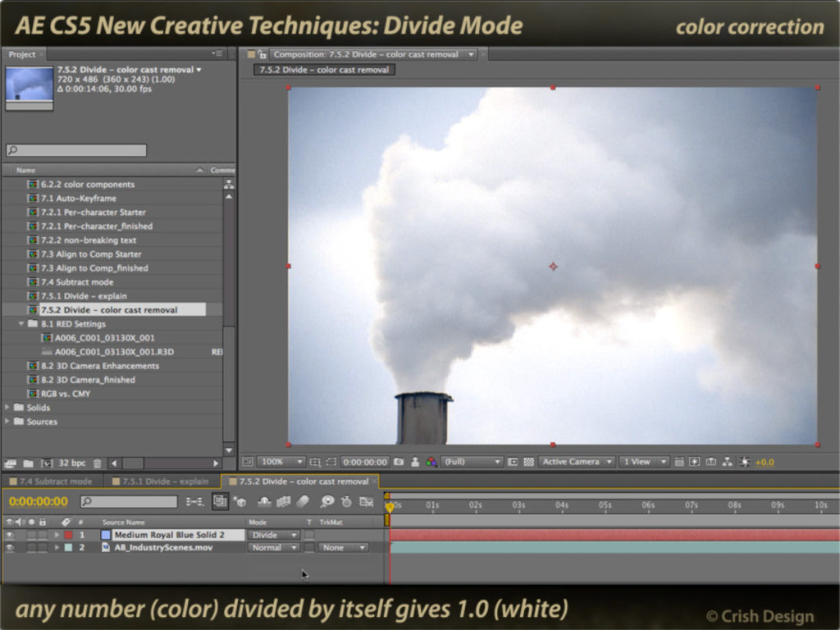This screenshot has width=840, height=630.
Task: Click the Auto-keyframe stopwatch icon
Action: (x=347, y=502)
